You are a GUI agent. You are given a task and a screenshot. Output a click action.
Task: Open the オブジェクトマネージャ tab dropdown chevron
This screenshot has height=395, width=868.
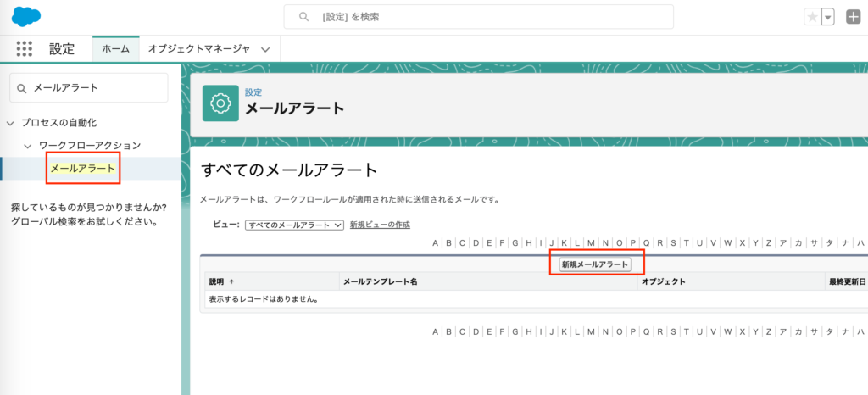(x=265, y=49)
